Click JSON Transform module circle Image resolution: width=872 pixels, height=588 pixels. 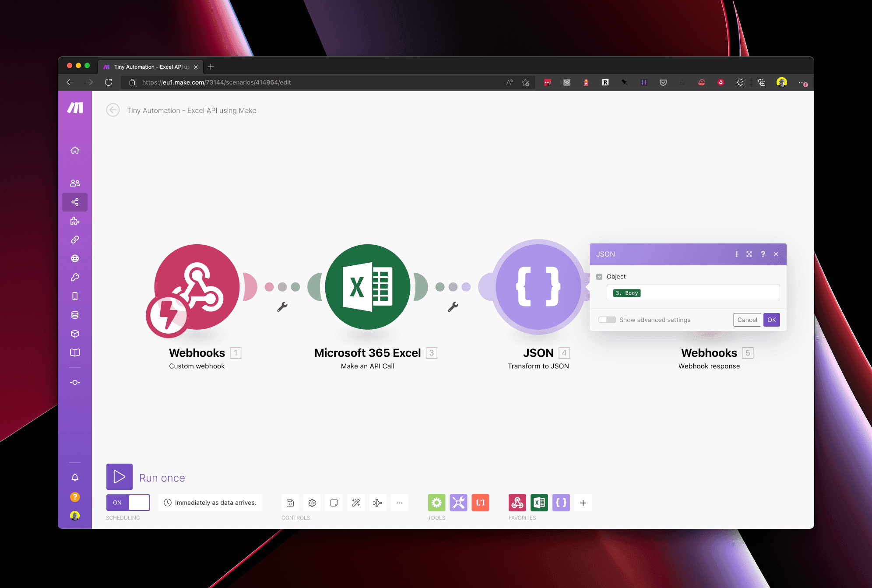point(538,287)
